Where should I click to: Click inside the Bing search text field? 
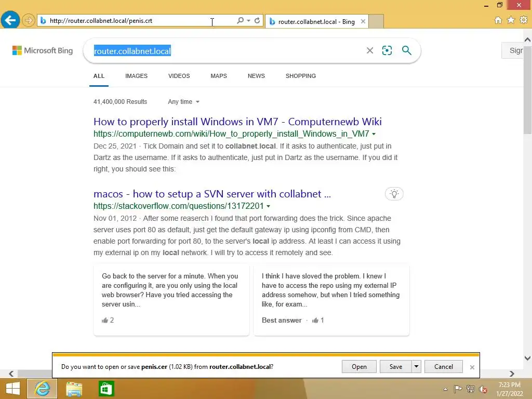[x=228, y=51]
